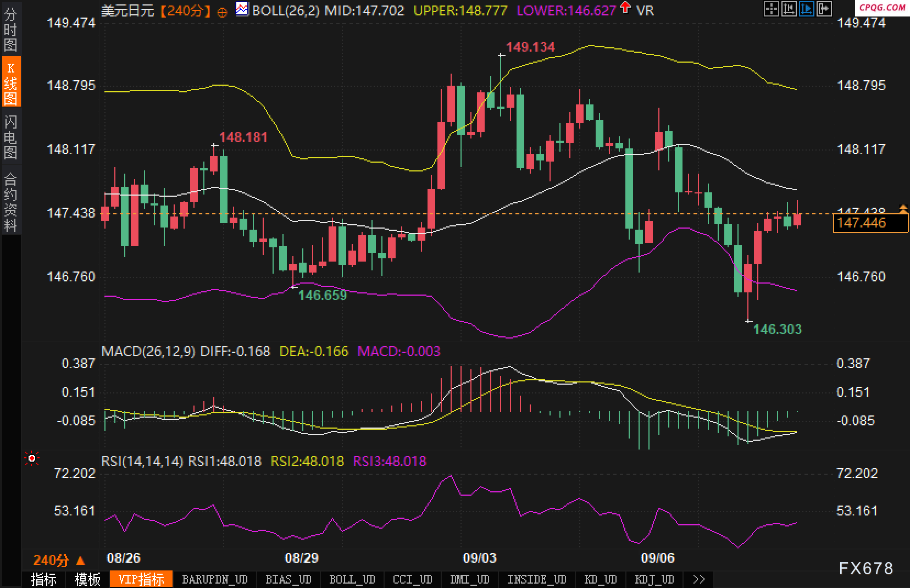Screen dimensions: 910x588
Task: Click the red sun marker beside RSI panel
Action: [x=32, y=458]
